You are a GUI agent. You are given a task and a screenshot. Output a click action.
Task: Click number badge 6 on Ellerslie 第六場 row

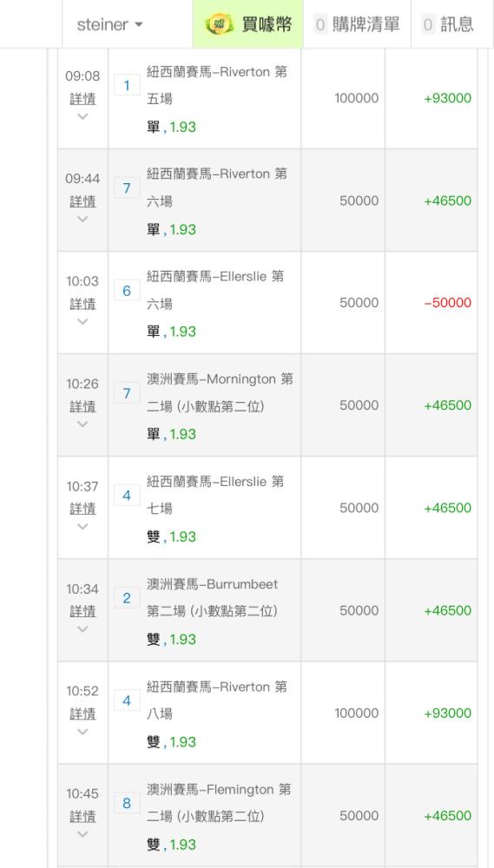[x=127, y=291]
